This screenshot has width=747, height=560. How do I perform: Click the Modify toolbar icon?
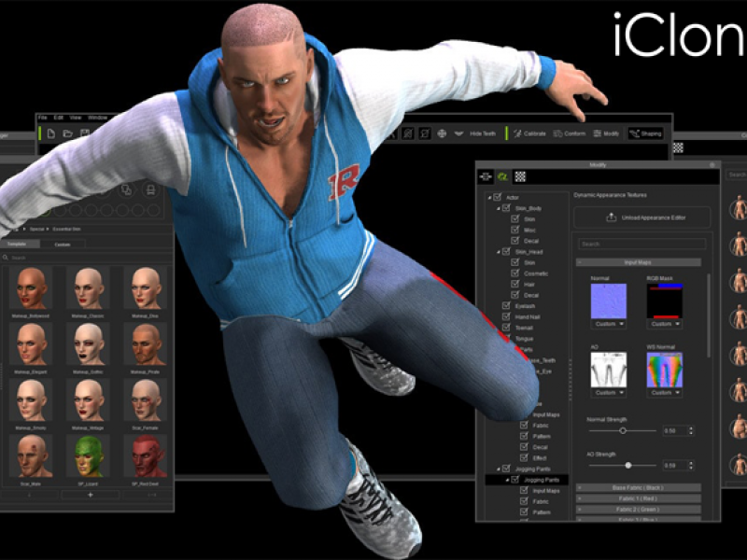pyautogui.click(x=606, y=133)
